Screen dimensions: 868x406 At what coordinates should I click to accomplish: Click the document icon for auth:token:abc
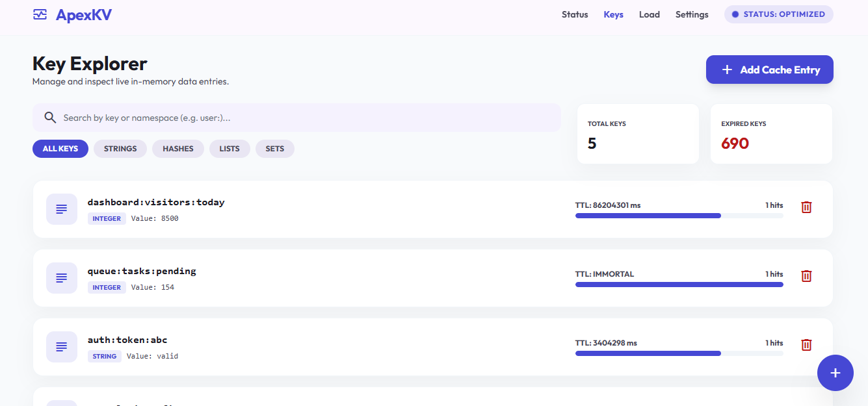point(62,347)
